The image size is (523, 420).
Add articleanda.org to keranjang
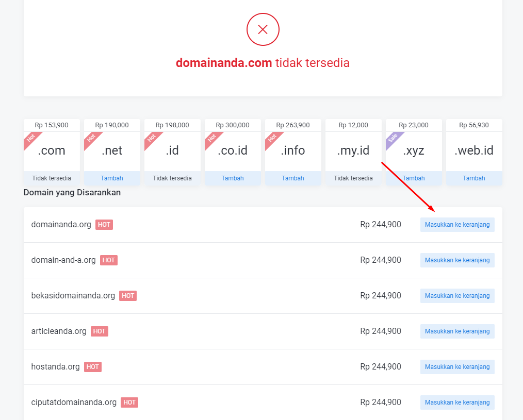point(457,331)
